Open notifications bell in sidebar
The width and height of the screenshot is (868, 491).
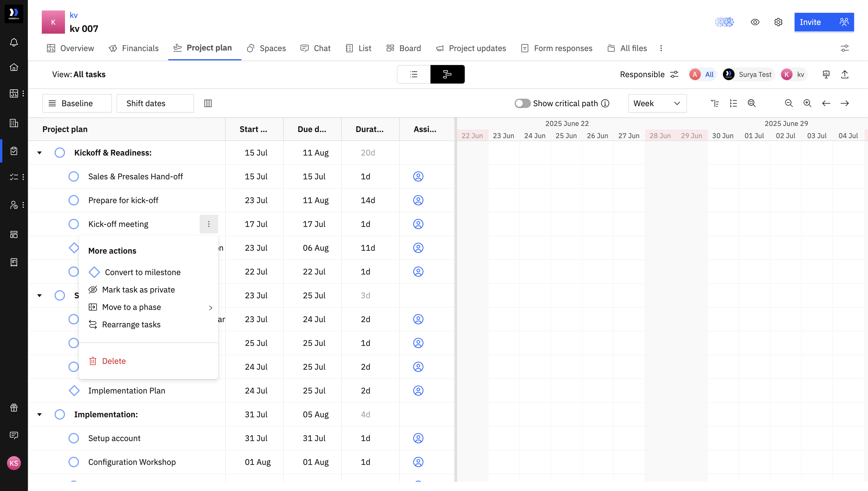pyautogui.click(x=14, y=42)
